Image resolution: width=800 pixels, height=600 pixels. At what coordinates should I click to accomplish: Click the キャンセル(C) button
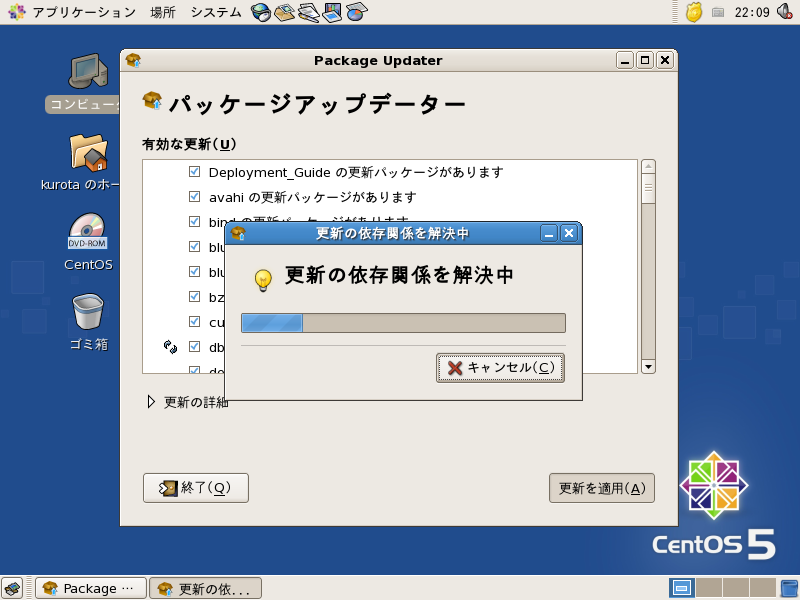[500, 368]
